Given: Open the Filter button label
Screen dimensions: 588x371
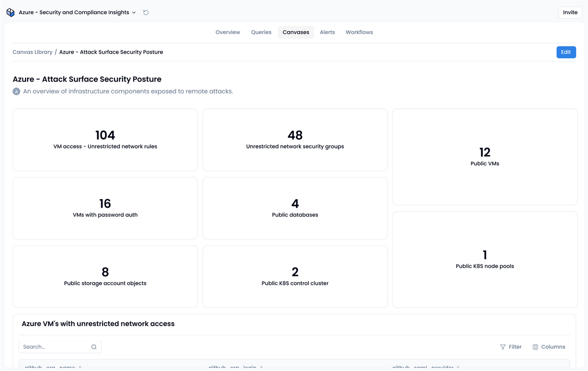Looking at the screenshot, I should 515,347.
